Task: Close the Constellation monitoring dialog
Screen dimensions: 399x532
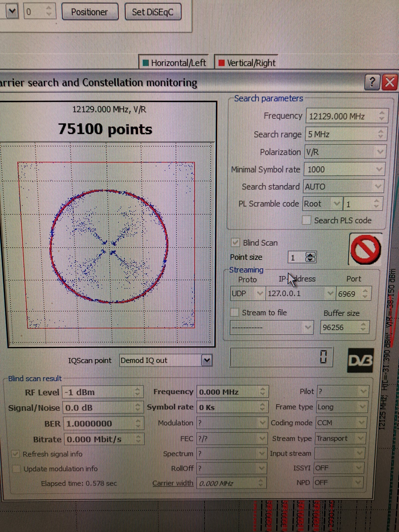Action: tap(389, 83)
